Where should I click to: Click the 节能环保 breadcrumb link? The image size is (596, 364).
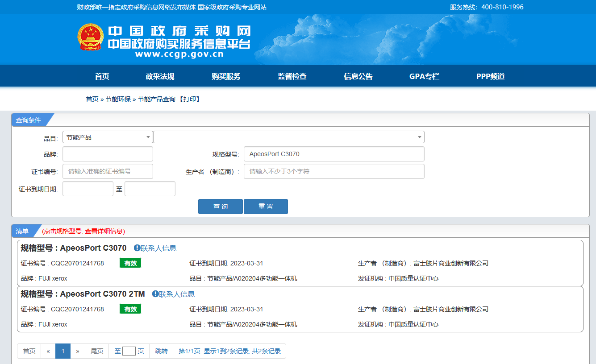pos(118,99)
